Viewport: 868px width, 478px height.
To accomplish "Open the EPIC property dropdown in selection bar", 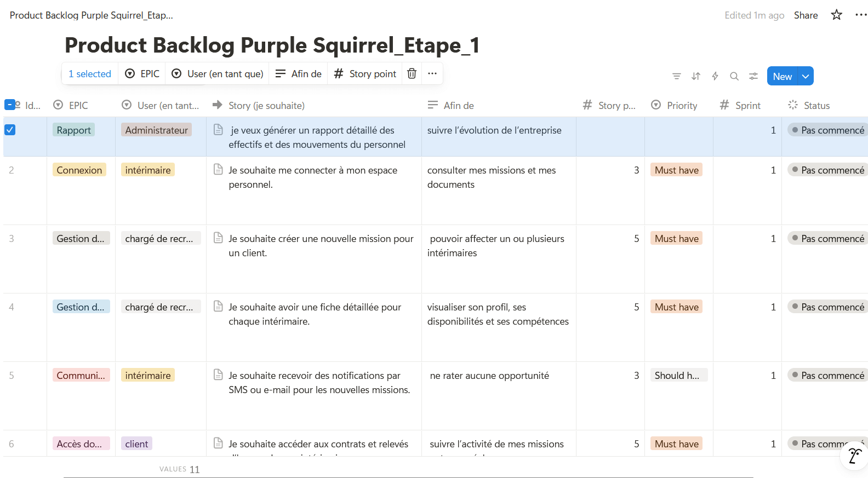I will click(142, 73).
